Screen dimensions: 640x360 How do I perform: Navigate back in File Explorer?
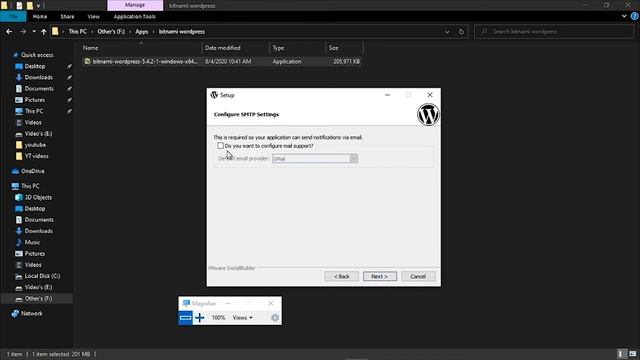(x=9, y=31)
